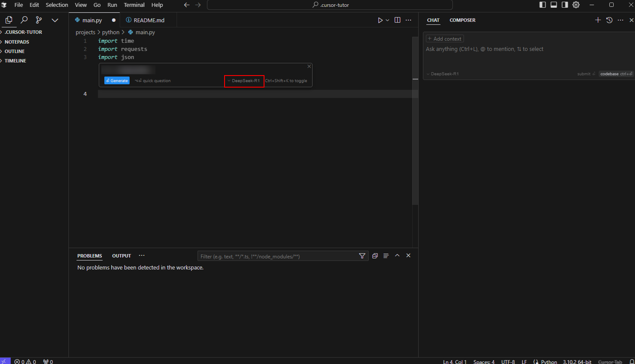
Task: Click the python breadcrumb
Action: [111, 32]
